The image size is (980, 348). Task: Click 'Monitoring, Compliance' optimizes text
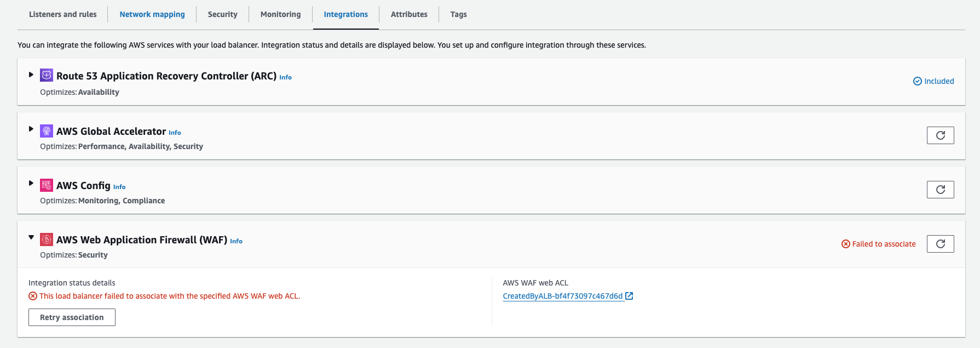click(x=122, y=201)
